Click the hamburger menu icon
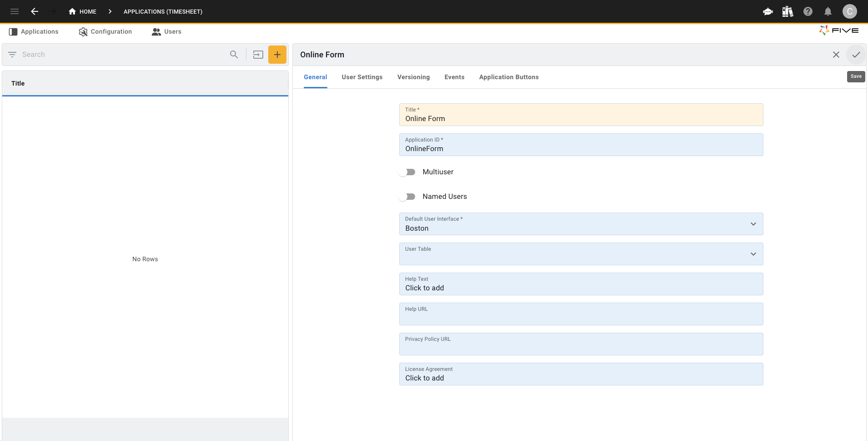 coord(14,11)
